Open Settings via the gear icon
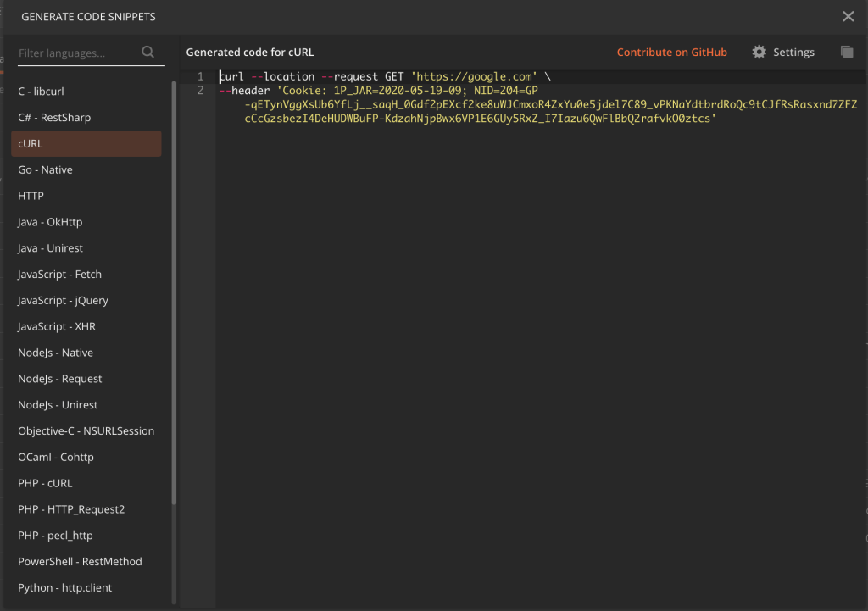This screenshot has width=868, height=611. click(759, 52)
